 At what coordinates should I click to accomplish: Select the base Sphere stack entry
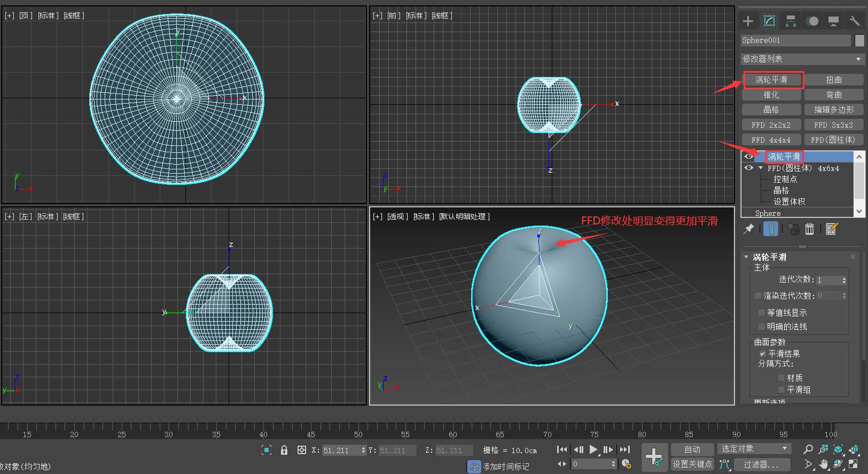[768, 213]
